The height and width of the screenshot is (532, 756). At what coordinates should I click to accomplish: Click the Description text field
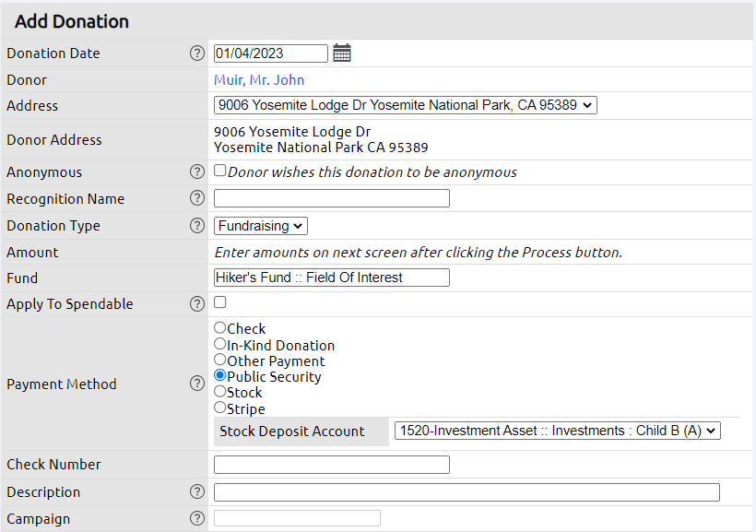tap(467, 492)
